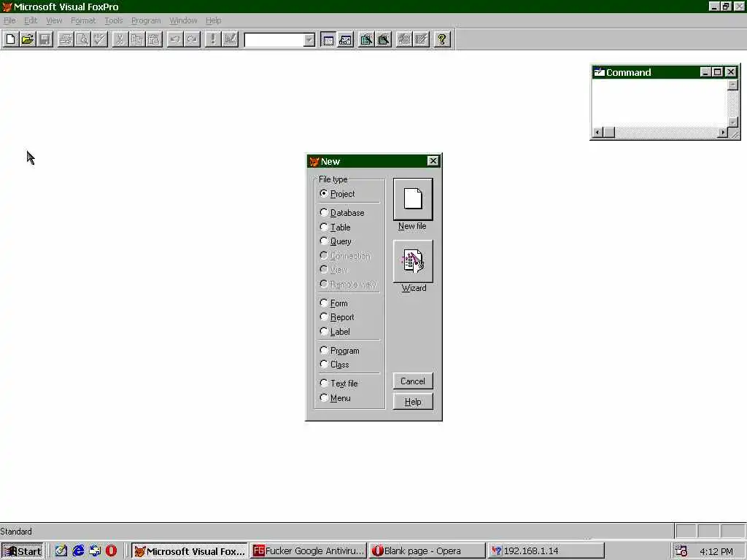Switch to Blank page - Opera taskbar button
Image resolution: width=747 pixels, height=560 pixels.
(427, 551)
